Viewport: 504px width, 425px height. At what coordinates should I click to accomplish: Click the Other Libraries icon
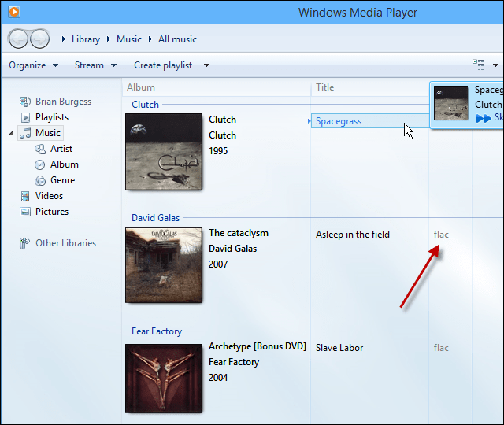click(24, 243)
